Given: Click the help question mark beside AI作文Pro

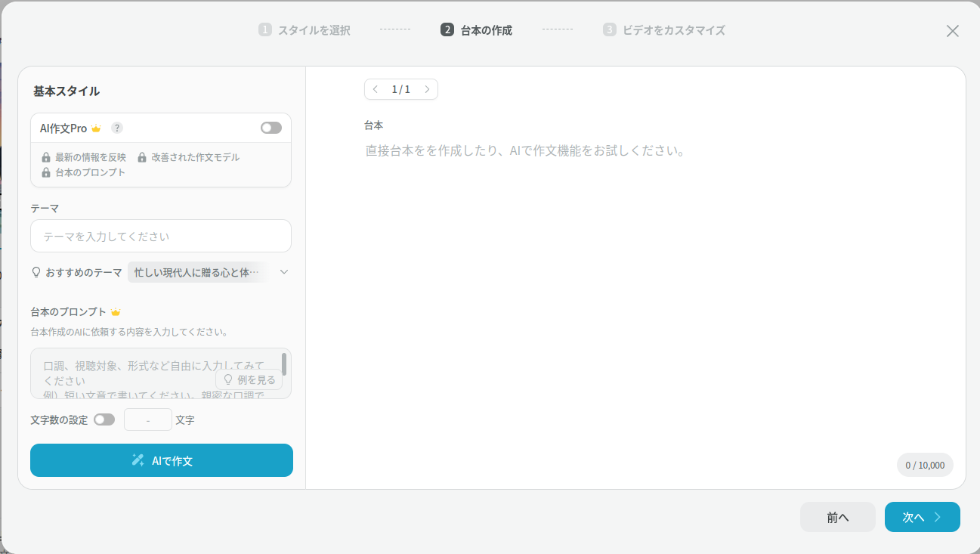Looking at the screenshot, I should (x=117, y=128).
